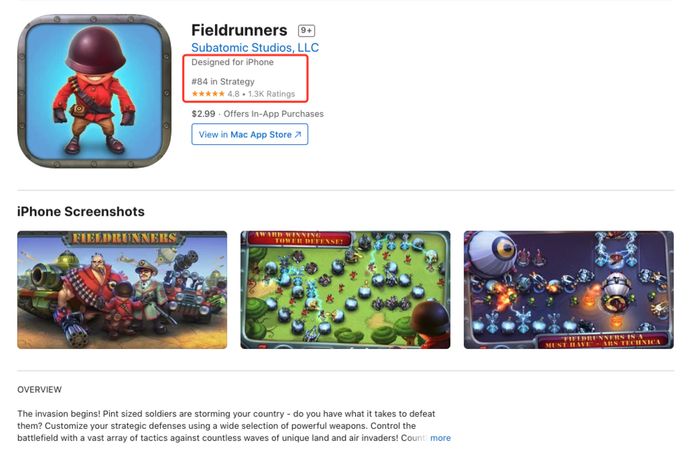
Task: Click the 1.3K Ratings text
Action: pos(271,94)
